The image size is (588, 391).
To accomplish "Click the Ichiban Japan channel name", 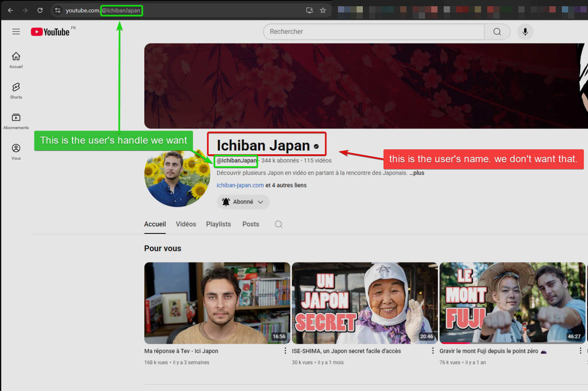I will tap(263, 146).
